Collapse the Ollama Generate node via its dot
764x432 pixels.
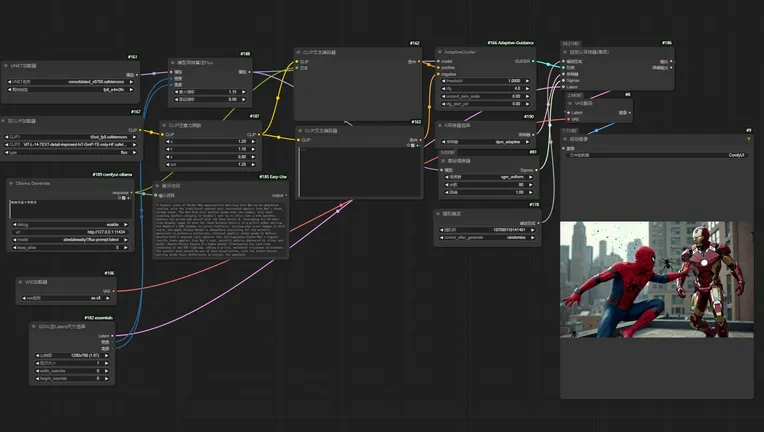click(10, 183)
